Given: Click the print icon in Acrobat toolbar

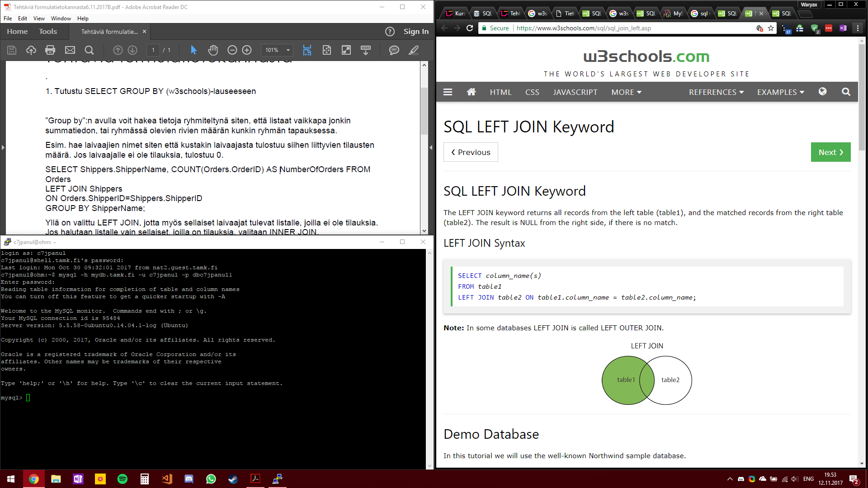Looking at the screenshot, I should [50, 50].
